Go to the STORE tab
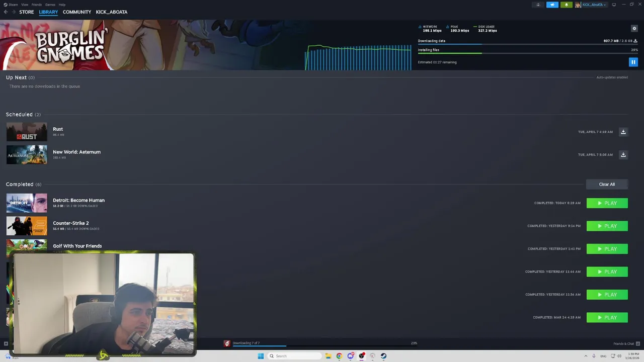644x362 pixels. pyautogui.click(x=27, y=12)
